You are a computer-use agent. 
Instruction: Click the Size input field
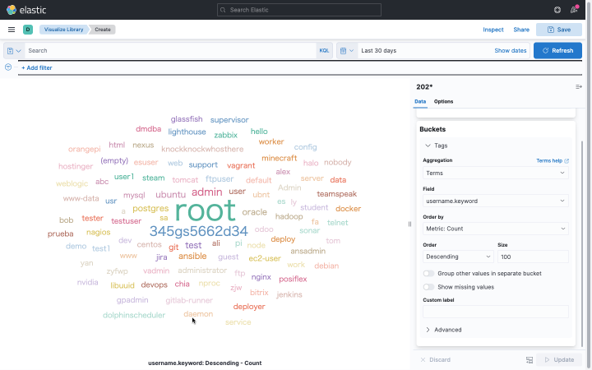pyautogui.click(x=533, y=257)
